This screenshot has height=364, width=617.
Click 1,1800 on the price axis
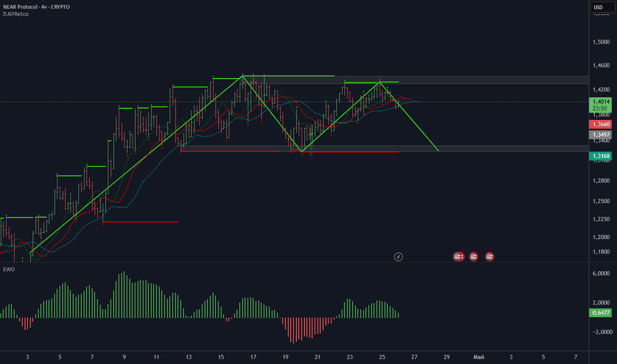(601, 252)
